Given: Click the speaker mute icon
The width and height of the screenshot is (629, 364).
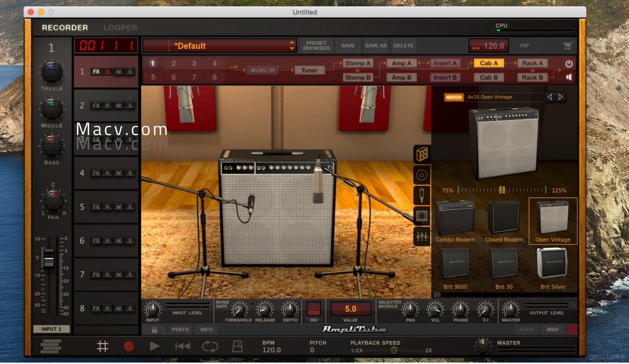Looking at the screenshot, I should (569, 77).
